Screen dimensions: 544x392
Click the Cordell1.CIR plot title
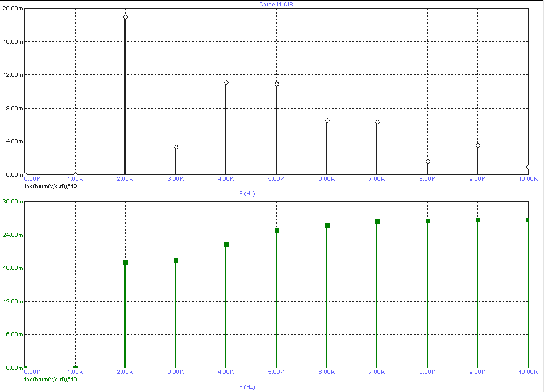(x=276, y=5)
